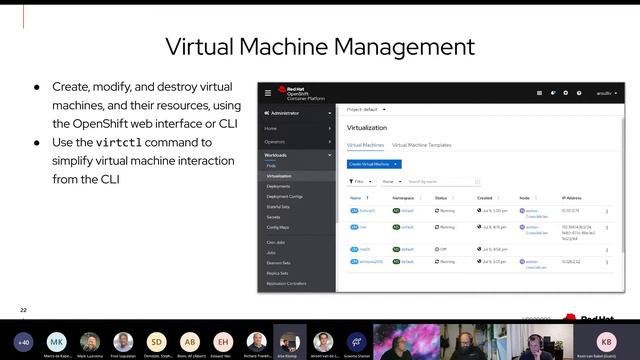Select the rightmost video tile wearing headset
The width and height of the screenshot is (640, 360).
(540, 342)
